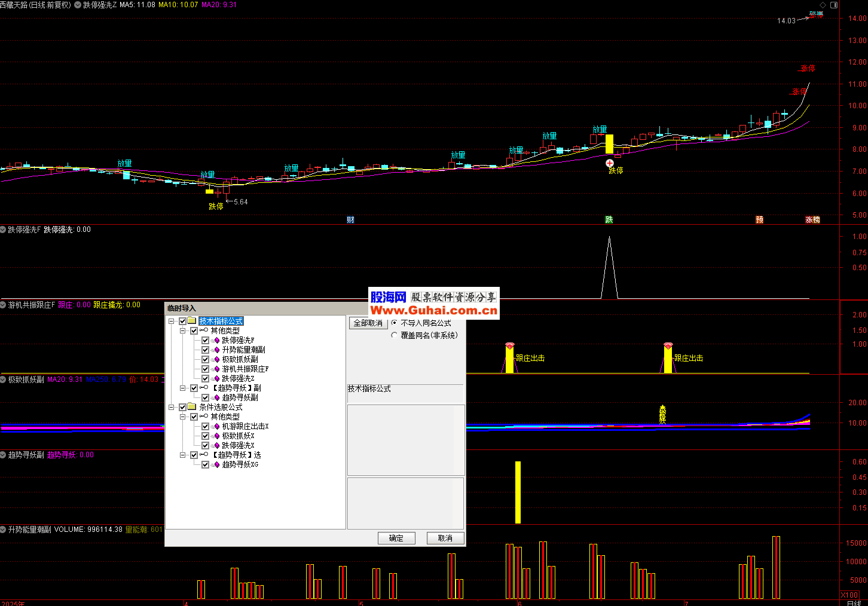Select the 不导入同名公式 radio option

coord(394,323)
